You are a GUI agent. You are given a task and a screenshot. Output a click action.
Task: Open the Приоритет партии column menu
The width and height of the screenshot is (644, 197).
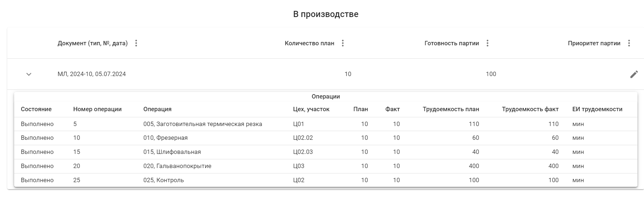[x=629, y=43]
